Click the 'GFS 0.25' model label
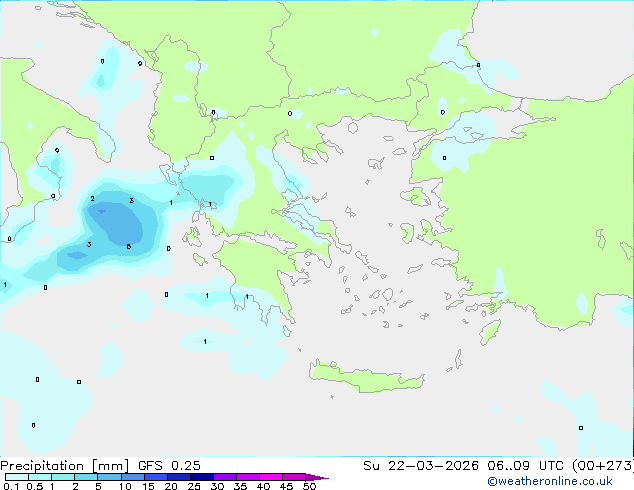This screenshot has width=634, height=490. (169, 466)
